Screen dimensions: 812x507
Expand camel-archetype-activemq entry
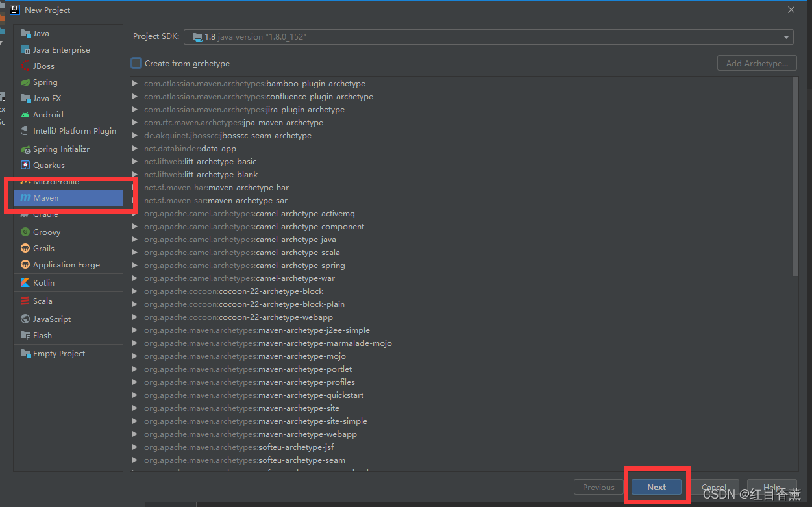pos(135,214)
